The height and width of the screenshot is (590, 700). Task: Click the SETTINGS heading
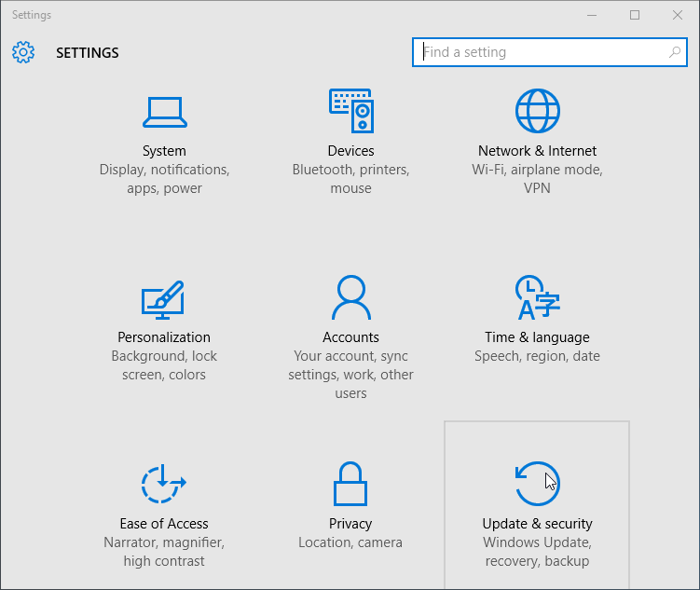pyautogui.click(x=88, y=53)
